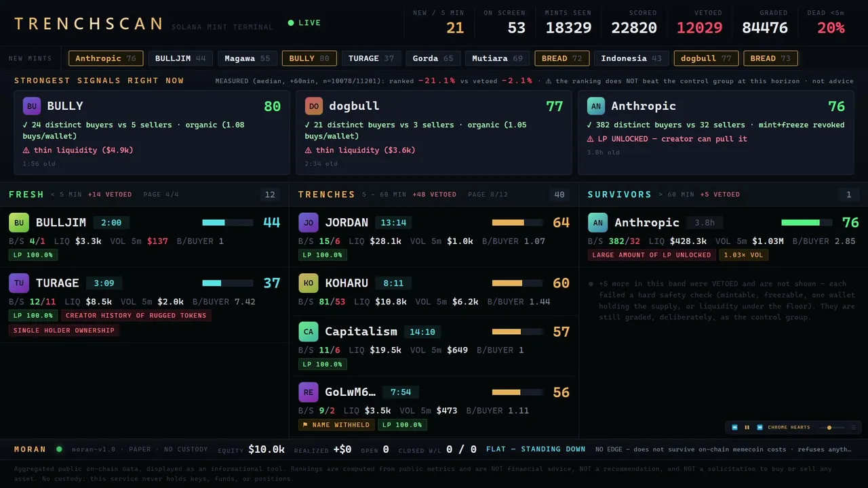Viewport: 868px width, 488px height.
Task: Click the 1.03× VOL tag
Action: coord(744,255)
